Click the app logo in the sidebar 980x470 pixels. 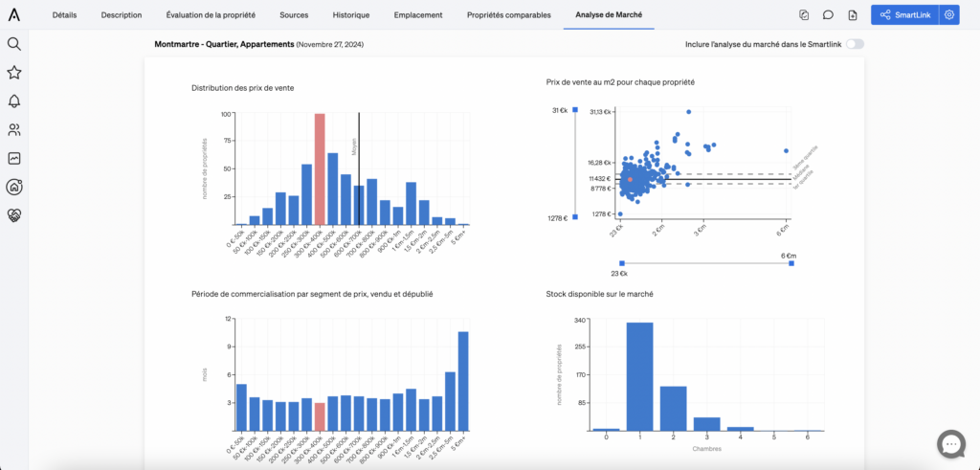(13, 14)
